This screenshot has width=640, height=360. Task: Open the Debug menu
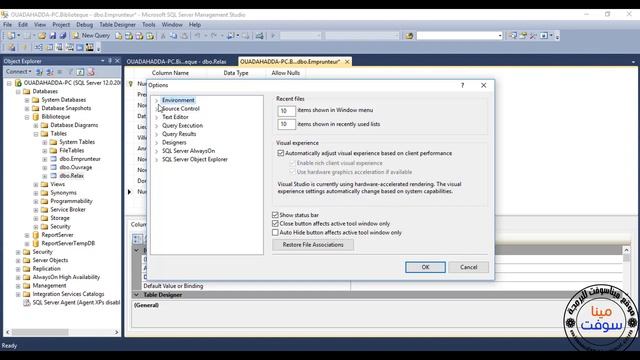tap(84, 25)
